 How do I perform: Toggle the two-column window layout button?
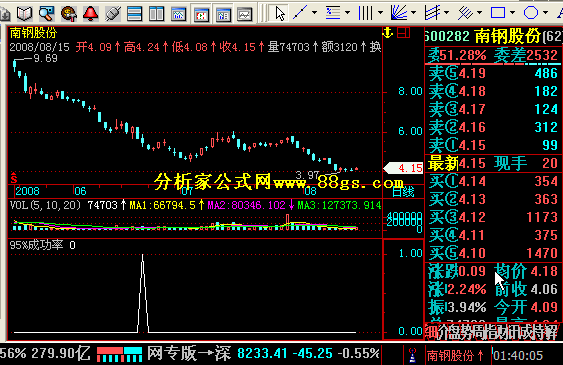click(x=157, y=14)
